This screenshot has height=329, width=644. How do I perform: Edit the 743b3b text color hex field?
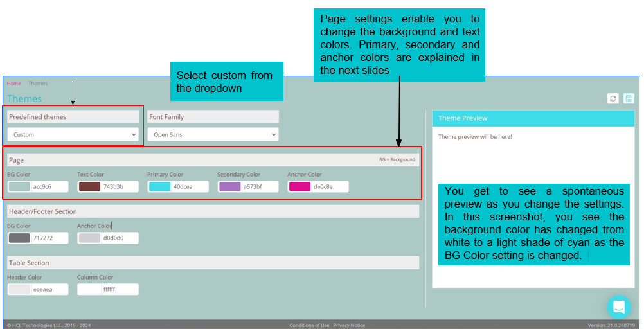(120, 187)
